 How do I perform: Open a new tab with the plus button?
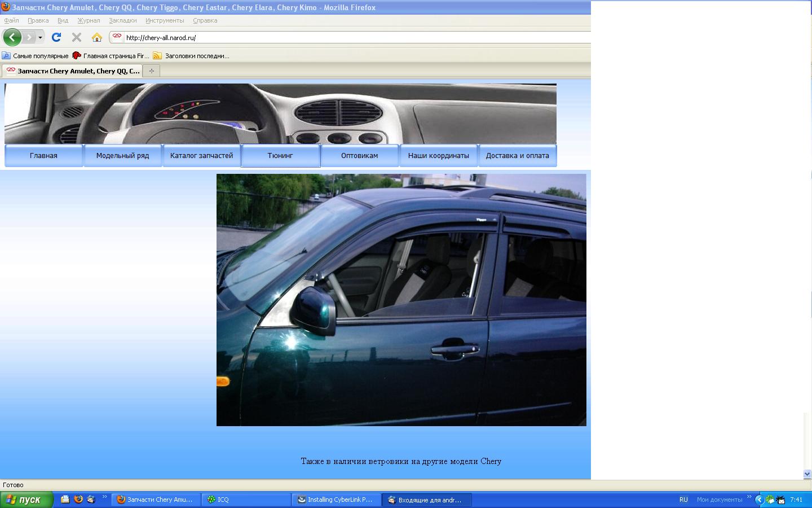[151, 71]
